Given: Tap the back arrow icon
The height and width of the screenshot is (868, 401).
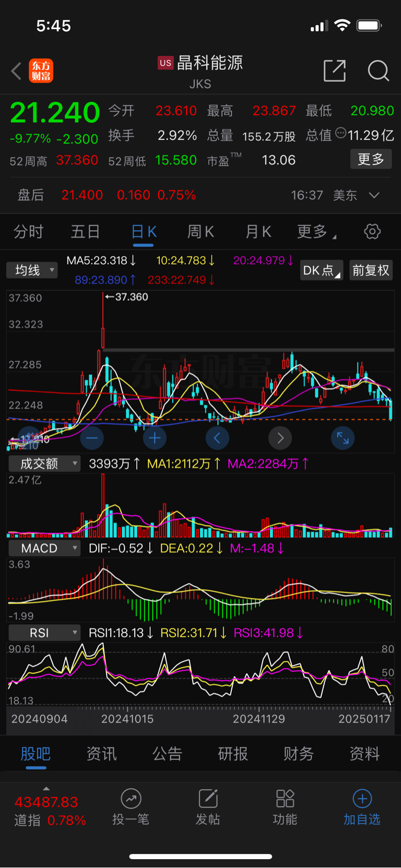Looking at the screenshot, I should coord(16,71).
